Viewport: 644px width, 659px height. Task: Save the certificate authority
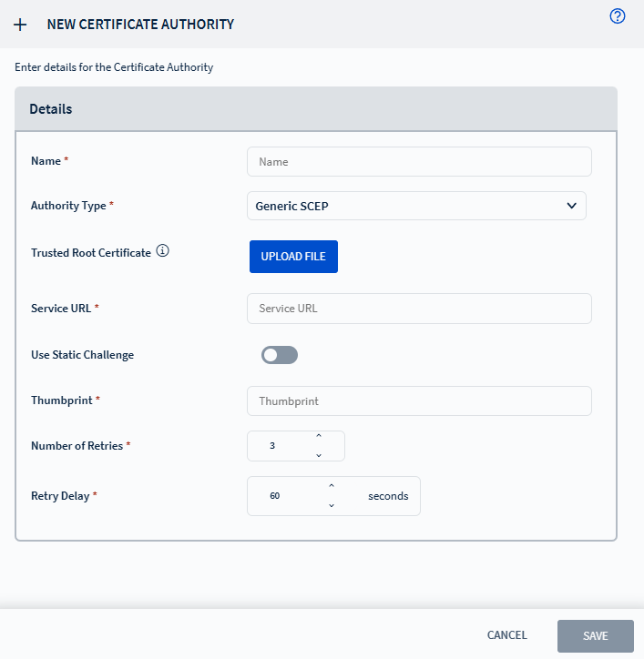click(x=595, y=636)
